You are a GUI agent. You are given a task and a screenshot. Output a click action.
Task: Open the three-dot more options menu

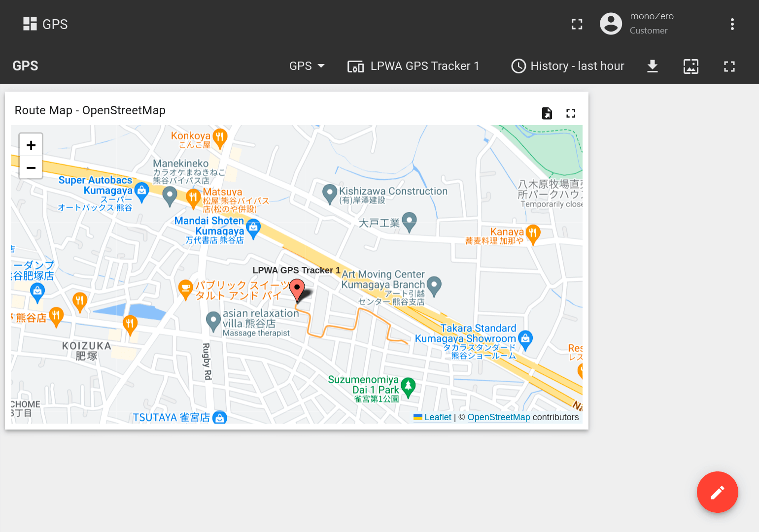click(x=732, y=24)
